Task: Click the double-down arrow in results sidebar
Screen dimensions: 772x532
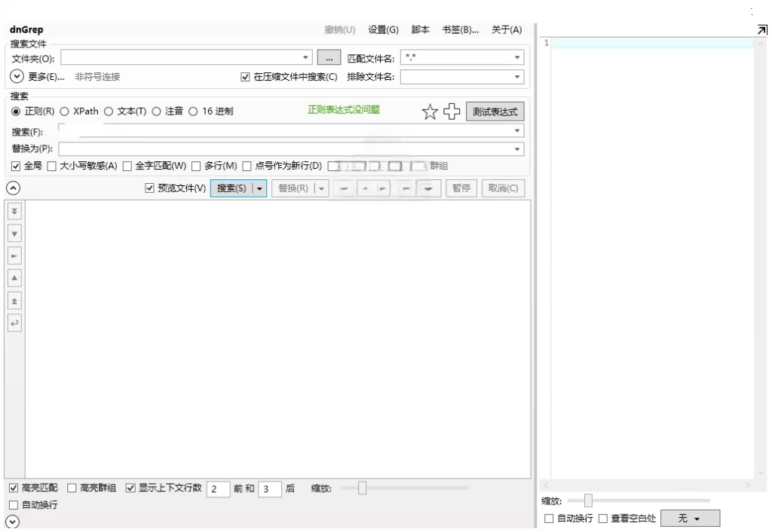Action: (15, 212)
